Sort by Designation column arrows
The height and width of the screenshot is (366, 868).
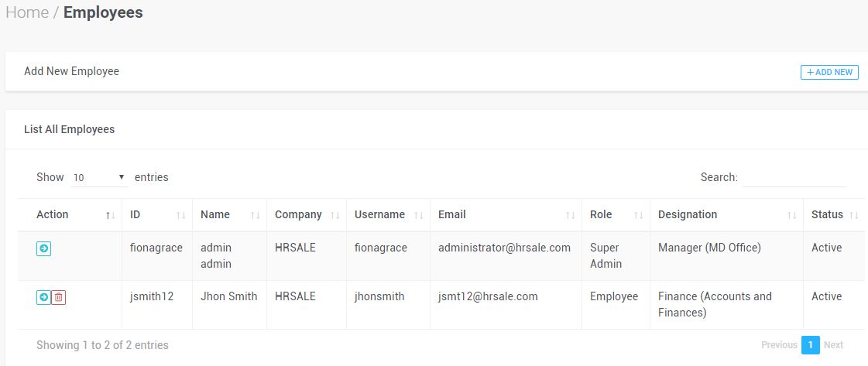(791, 215)
